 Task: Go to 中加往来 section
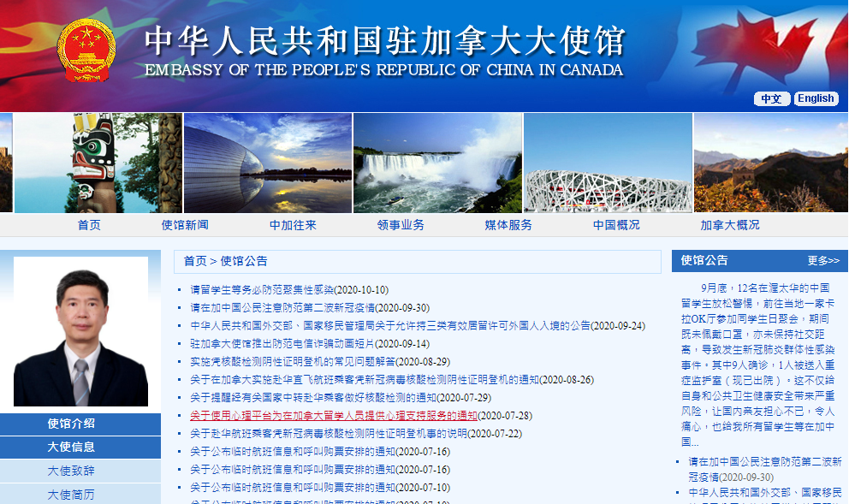pos(293,225)
